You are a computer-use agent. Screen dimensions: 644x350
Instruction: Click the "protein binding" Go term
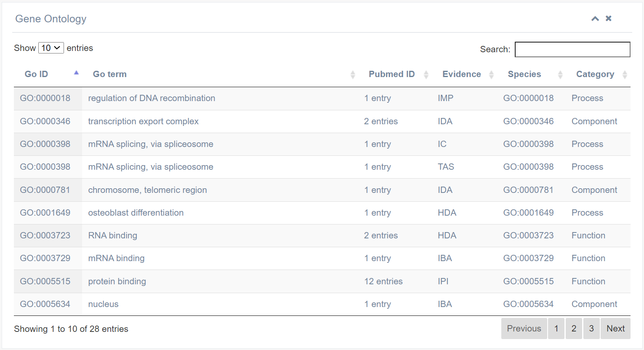(x=117, y=281)
